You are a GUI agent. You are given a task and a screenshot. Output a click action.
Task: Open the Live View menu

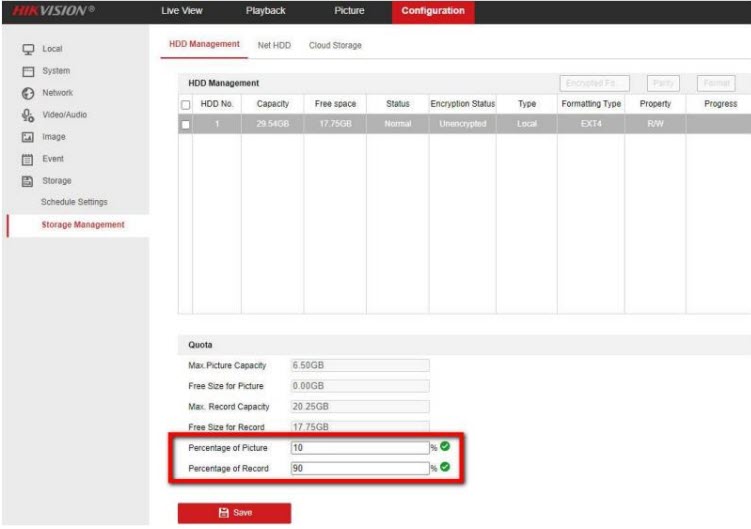click(182, 11)
